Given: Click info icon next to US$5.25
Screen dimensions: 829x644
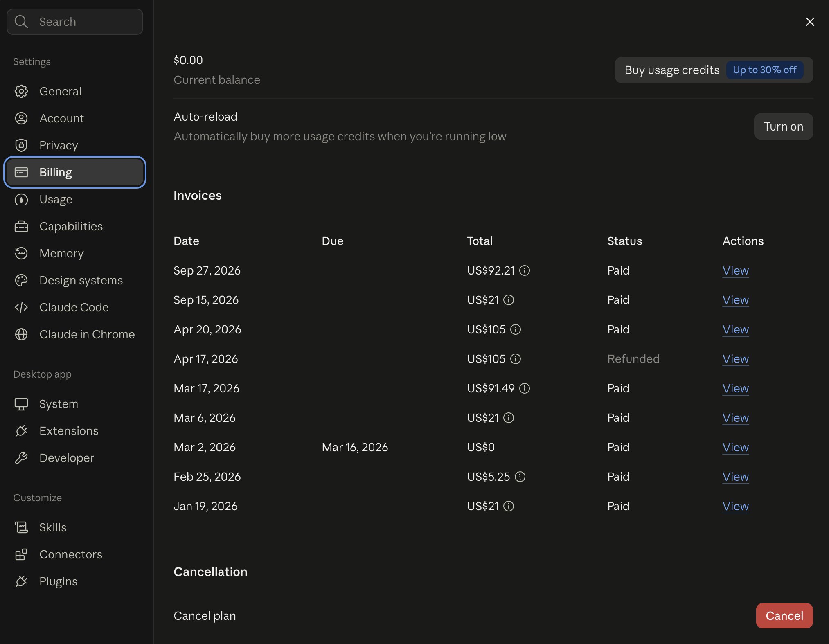Looking at the screenshot, I should [x=520, y=477].
